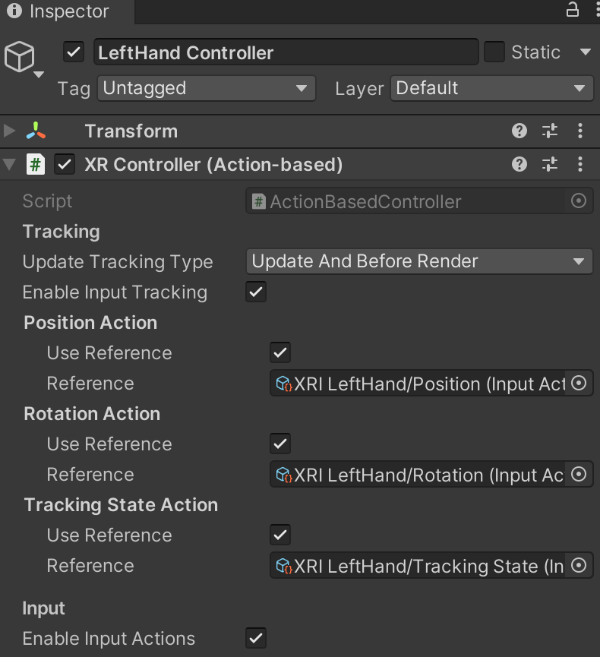Screen dimensions: 600x657
Task: Open object picker for Position reference
Action: (x=579, y=383)
